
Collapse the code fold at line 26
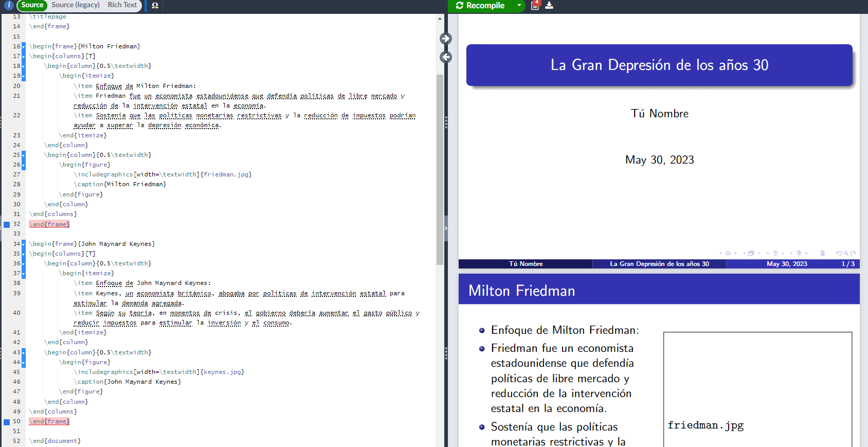click(23, 165)
